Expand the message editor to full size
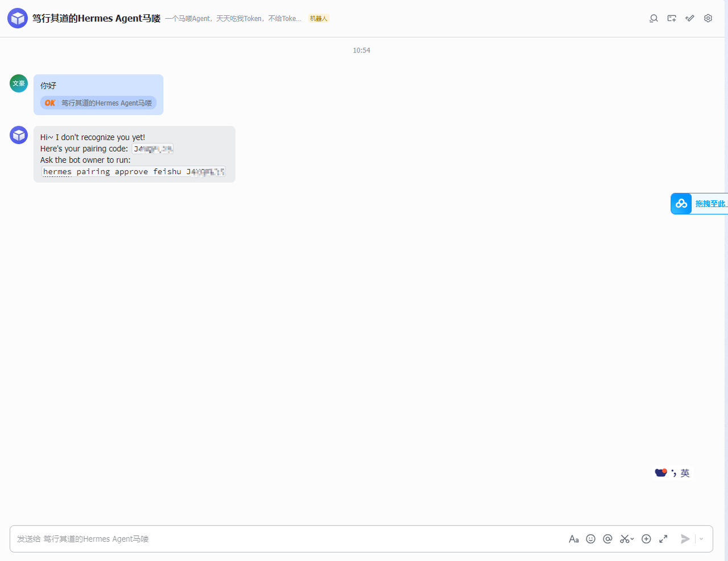 [x=663, y=539]
